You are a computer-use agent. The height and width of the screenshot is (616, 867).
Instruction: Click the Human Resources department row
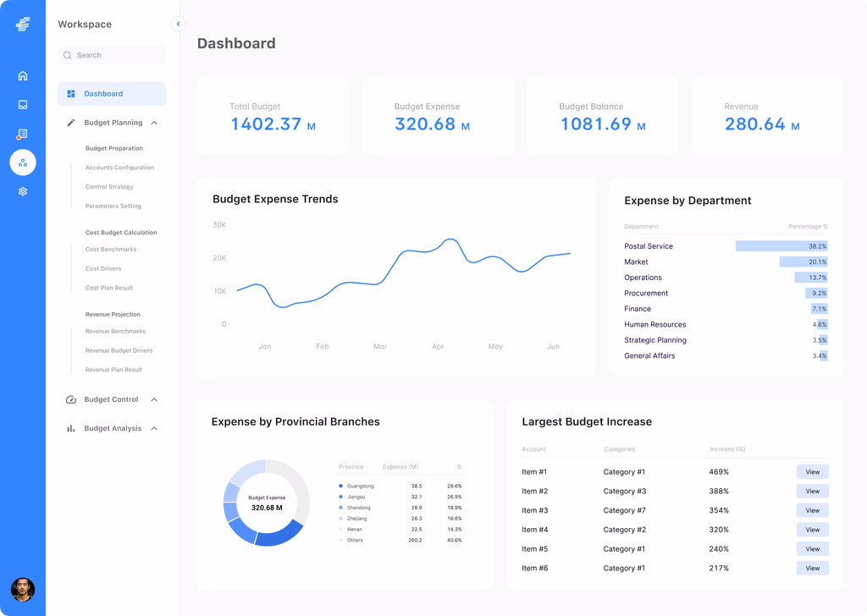[726, 324]
